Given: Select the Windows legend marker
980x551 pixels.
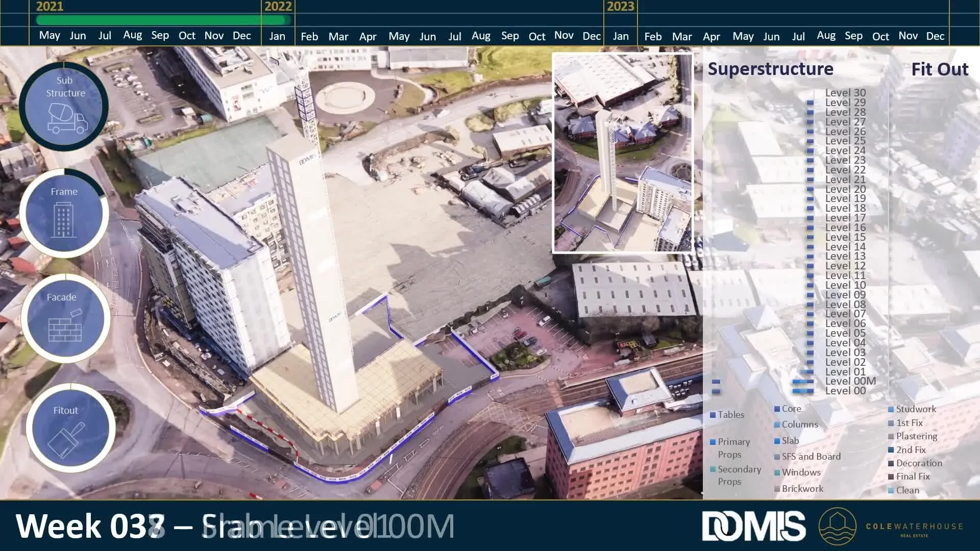Looking at the screenshot, I should click(x=777, y=473).
